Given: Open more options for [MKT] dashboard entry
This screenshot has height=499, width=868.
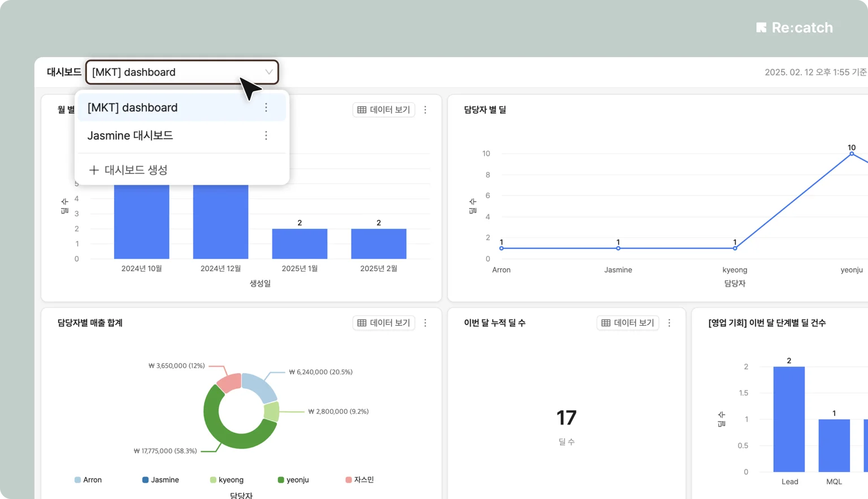Looking at the screenshot, I should 266,107.
